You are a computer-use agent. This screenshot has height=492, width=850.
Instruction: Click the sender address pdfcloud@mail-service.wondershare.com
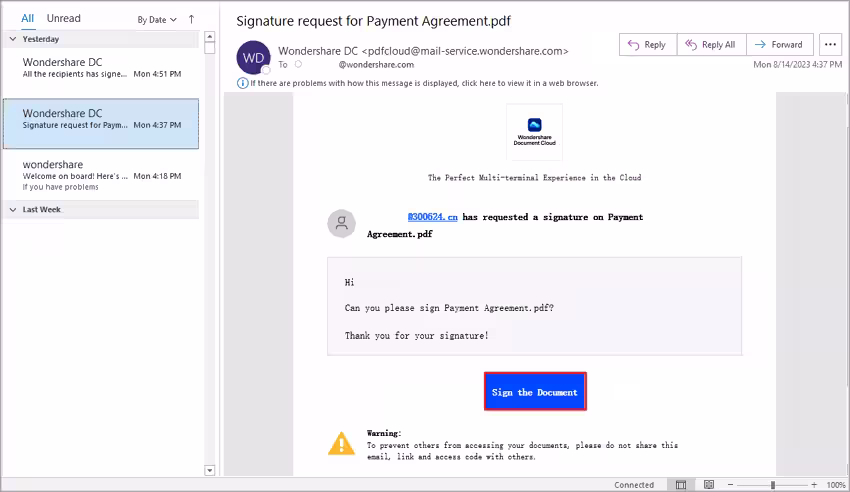click(465, 51)
